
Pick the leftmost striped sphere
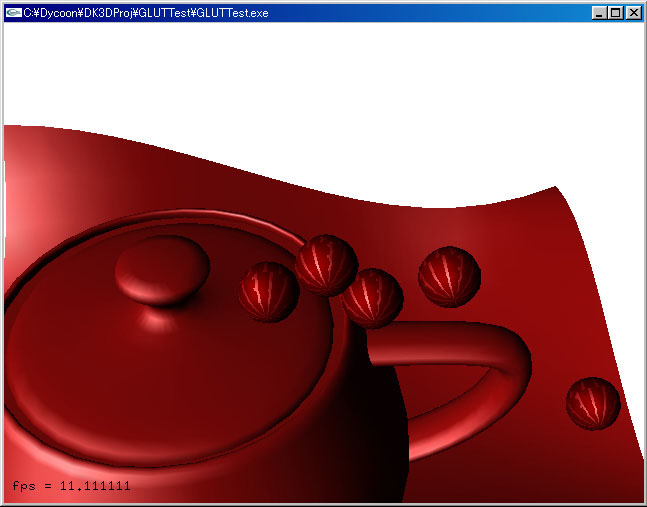coord(268,292)
